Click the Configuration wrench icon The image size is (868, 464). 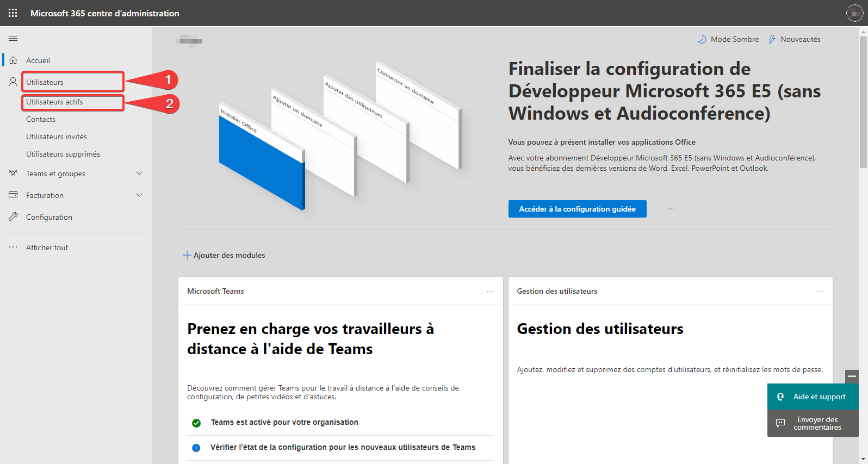tap(14, 216)
